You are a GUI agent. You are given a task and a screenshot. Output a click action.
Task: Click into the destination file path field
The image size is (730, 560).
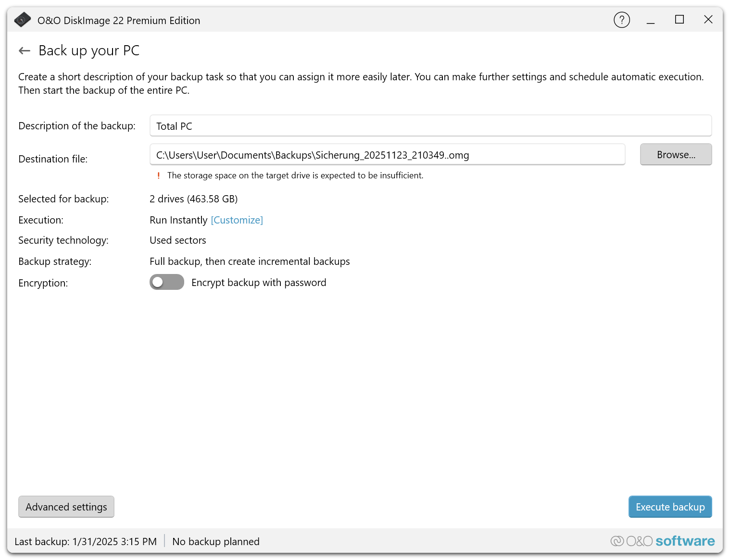point(387,155)
